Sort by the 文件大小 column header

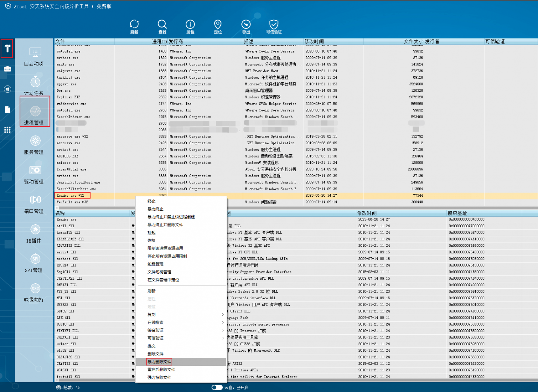pyautogui.click(x=414, y=41)
